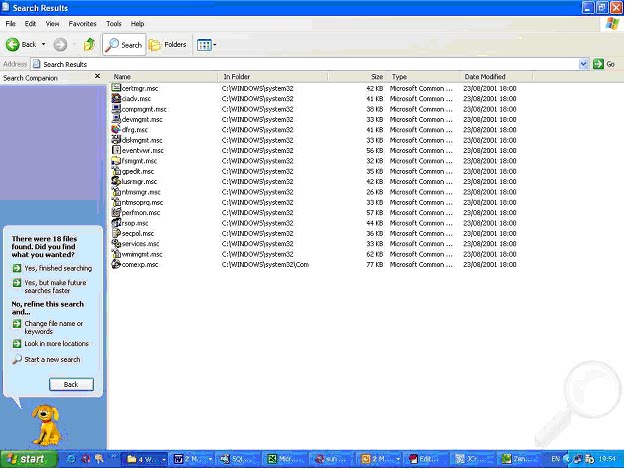
Task: Click the fsmgmt.msc file icon
Action: 116,160
